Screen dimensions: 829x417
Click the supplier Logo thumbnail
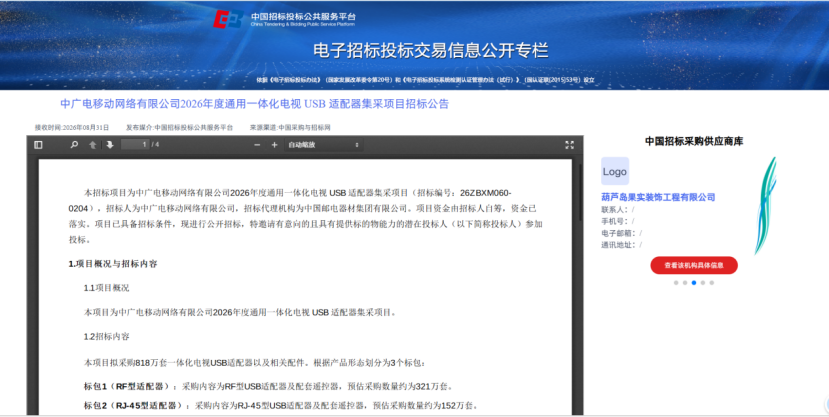pos(615,171)
